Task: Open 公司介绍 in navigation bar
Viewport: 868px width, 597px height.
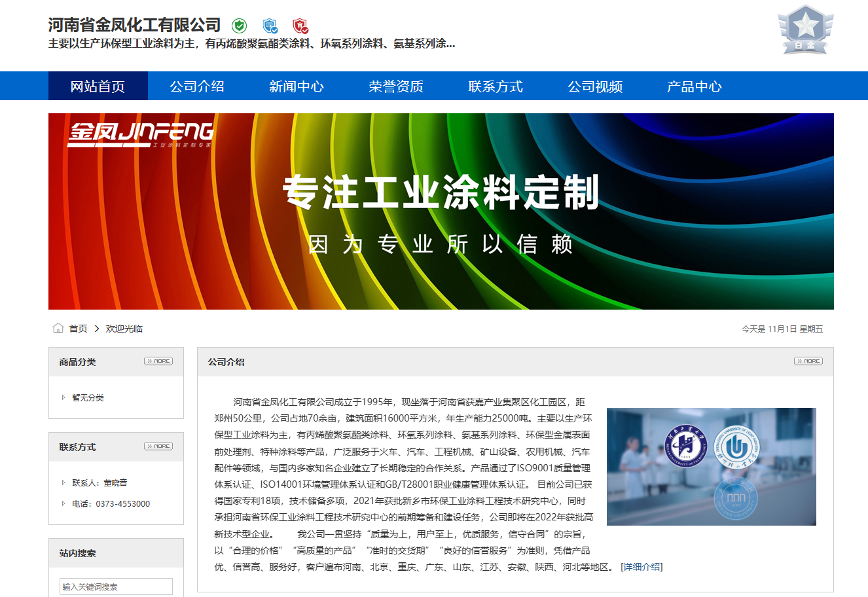Action: (x=197, y=86)
